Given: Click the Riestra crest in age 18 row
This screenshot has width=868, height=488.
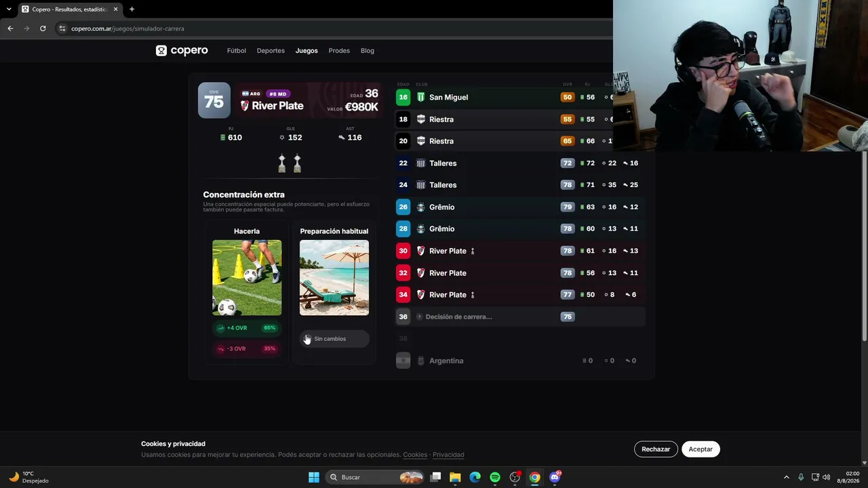Looking at the screenshot, I should (x=420, y=119).
